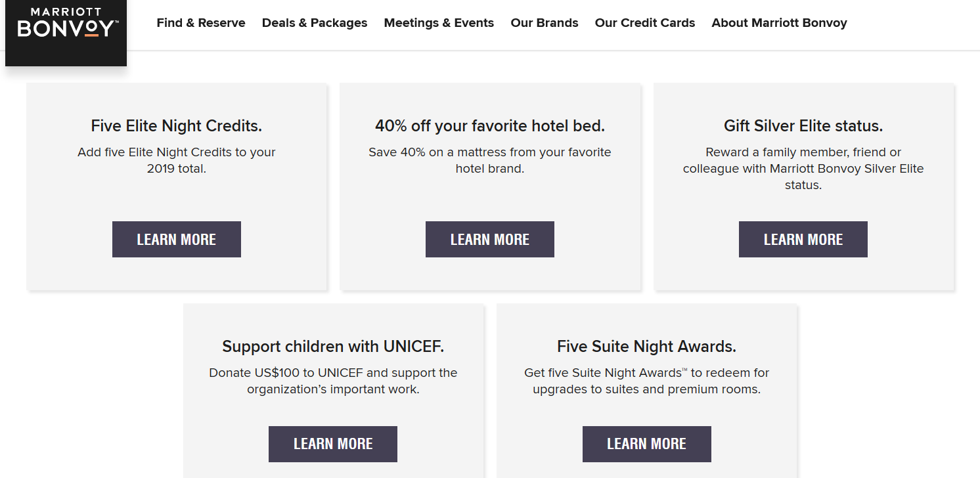Open About Marriott Bonvoy menu
Viewport: 980px width, 478px height.
coord(780,23)
